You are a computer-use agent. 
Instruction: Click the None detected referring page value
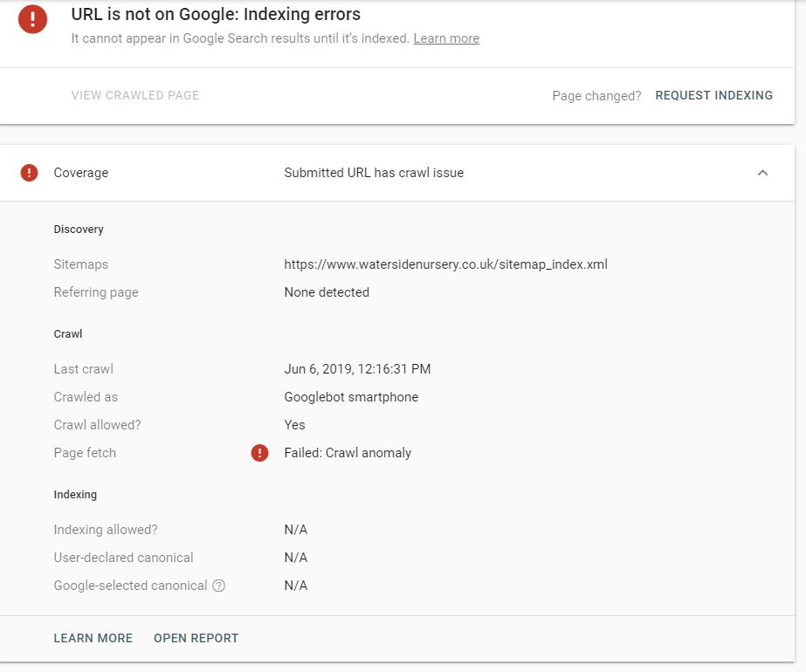[x=327, y=292]
